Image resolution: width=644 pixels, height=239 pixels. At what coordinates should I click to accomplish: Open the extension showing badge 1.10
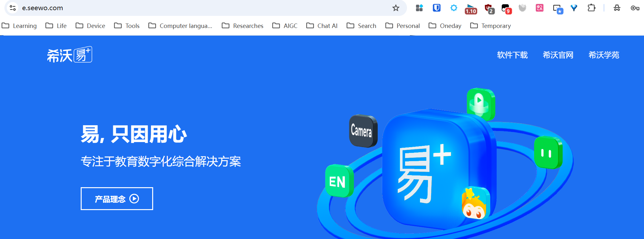471,9
